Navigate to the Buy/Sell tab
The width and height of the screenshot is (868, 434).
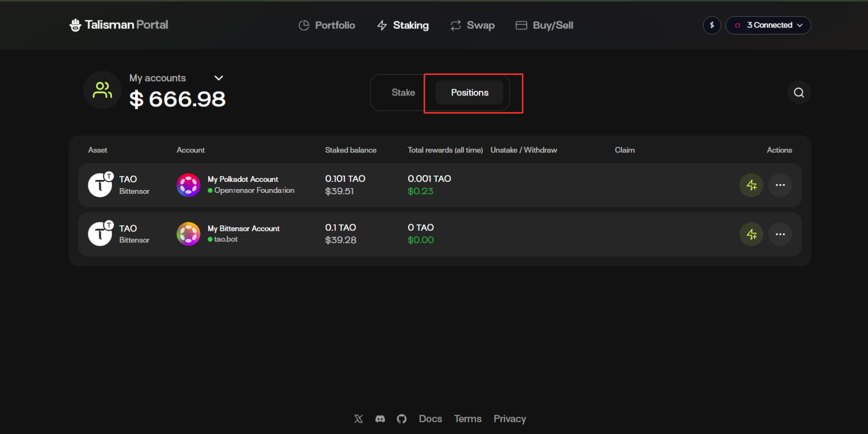click(x=544, y=25)
